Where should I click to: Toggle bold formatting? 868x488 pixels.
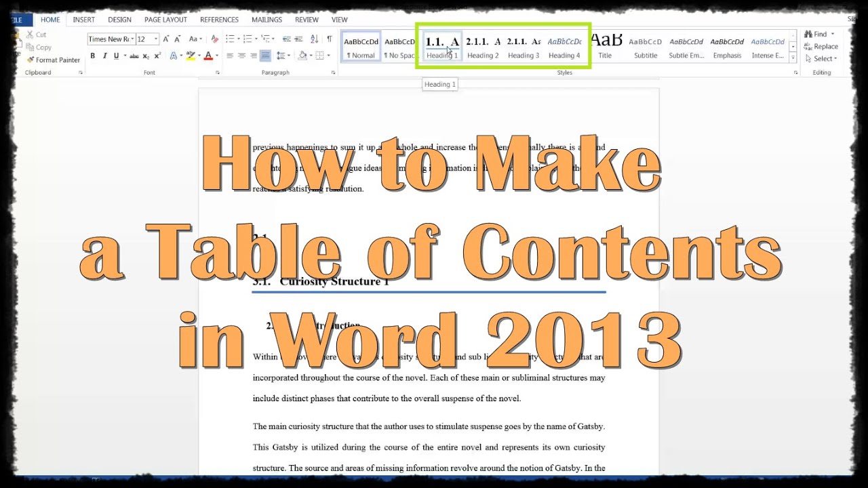pyautogui.click(x=93, y=56)
